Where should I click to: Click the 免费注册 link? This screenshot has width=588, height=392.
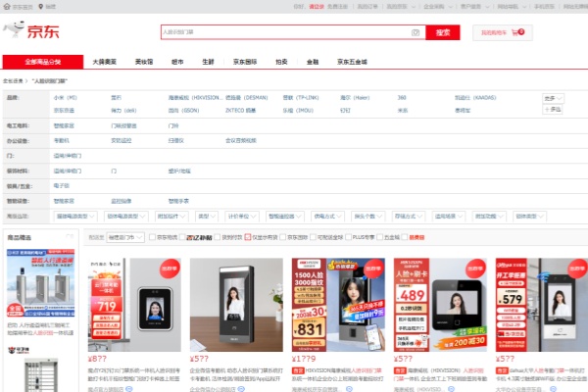coord(337,7)
